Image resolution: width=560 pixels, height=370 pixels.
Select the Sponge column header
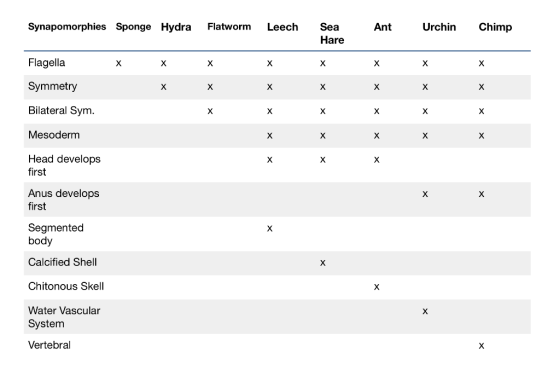[x=133, y=27]
